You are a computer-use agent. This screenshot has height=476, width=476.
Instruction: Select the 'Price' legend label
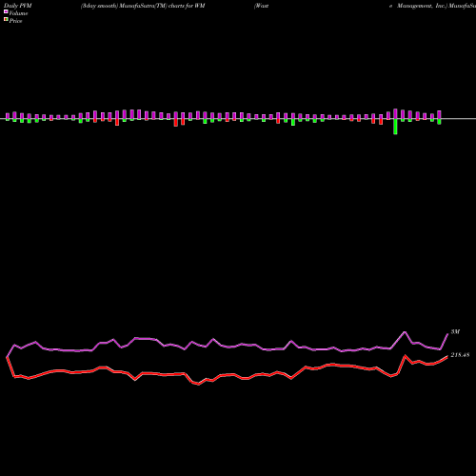coord(15,21)
